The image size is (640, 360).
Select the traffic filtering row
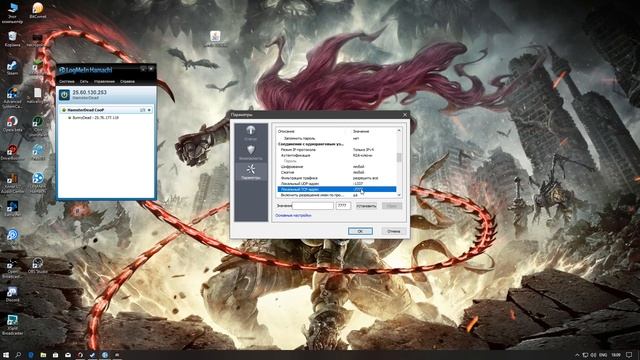[337, 178]
